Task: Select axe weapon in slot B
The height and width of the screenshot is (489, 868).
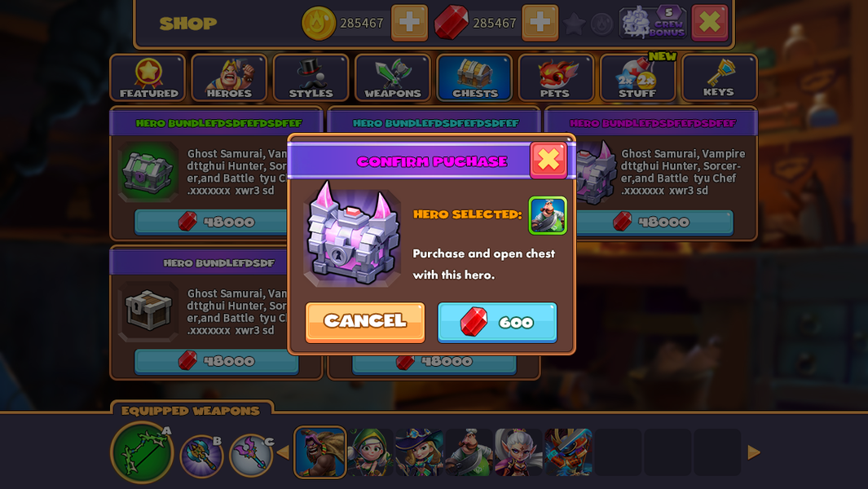Action: [201, 456]
